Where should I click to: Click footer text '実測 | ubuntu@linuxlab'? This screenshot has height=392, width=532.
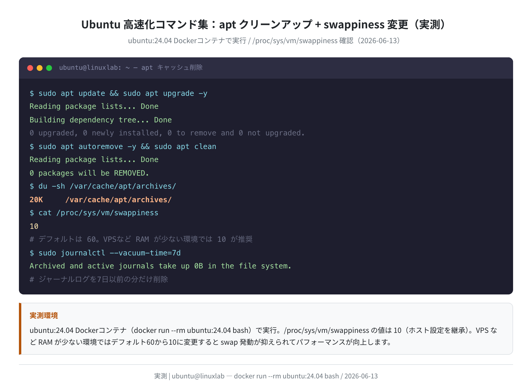click(189, 376)
